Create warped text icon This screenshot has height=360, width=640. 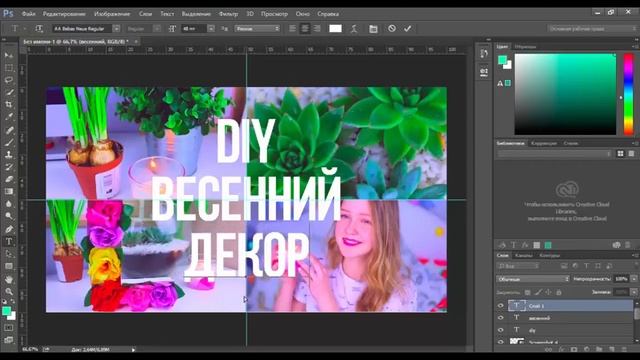pos(354,29)
